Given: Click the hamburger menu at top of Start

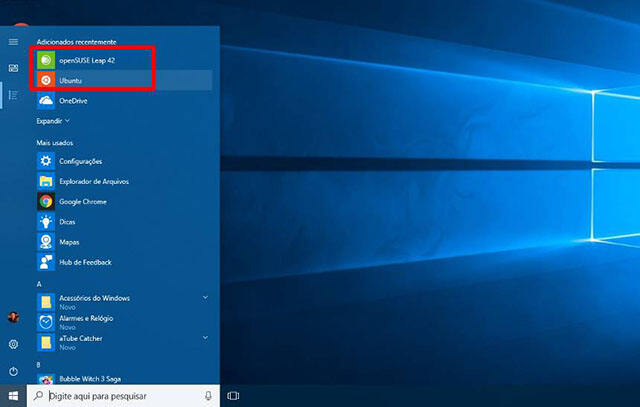Looking at the screenshot, I should [13, 42].
